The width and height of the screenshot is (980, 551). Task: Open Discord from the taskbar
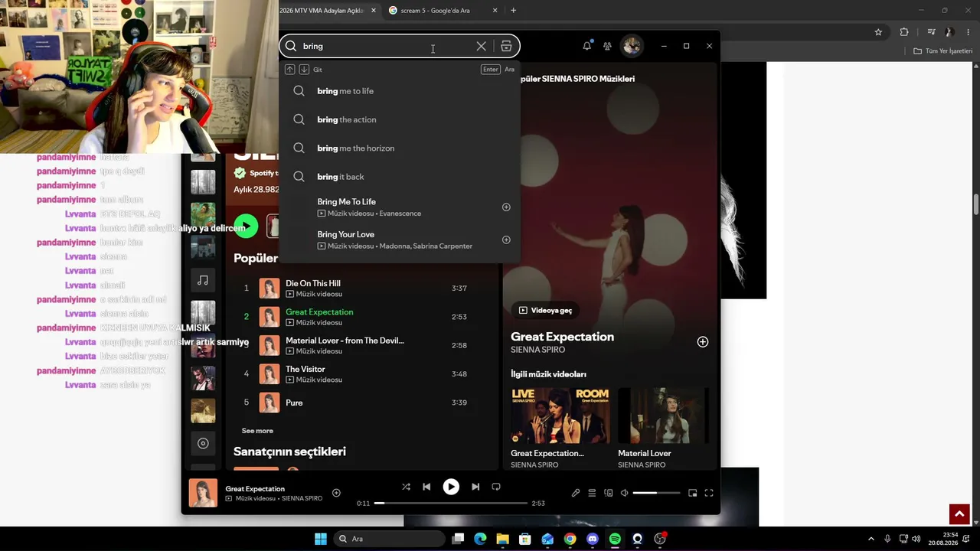(592, 539)
